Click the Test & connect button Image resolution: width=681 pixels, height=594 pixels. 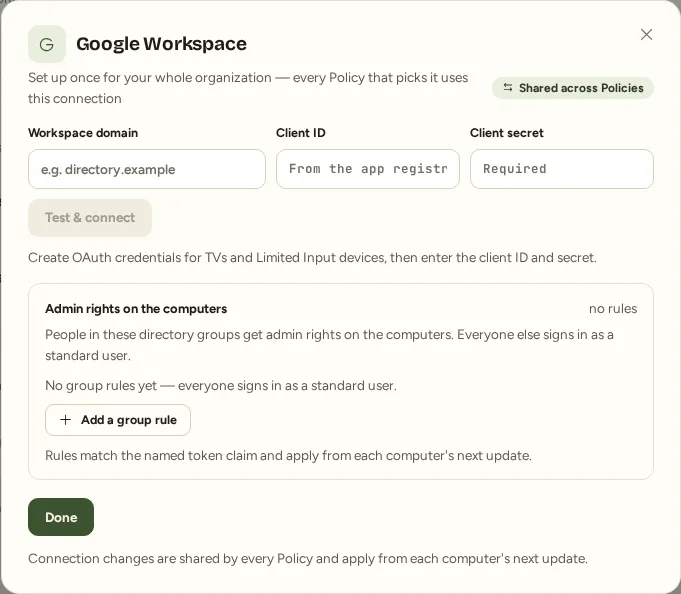pos(90,218)
